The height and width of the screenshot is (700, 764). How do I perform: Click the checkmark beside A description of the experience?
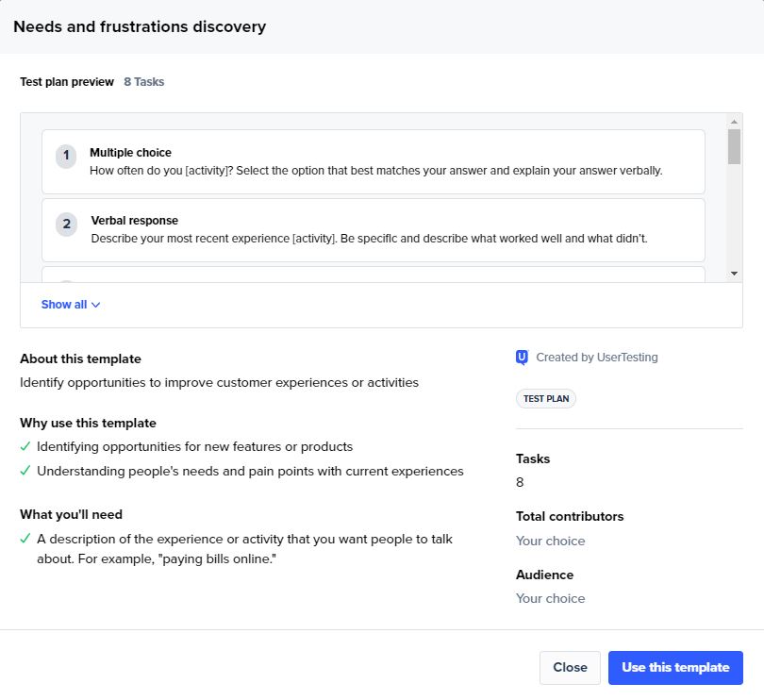click(x=25, y=539)
